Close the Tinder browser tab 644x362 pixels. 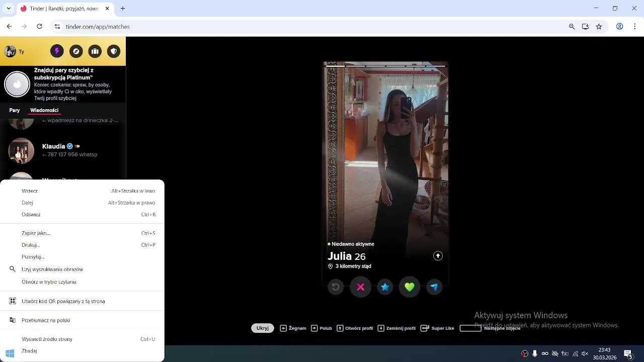point(107,9)
